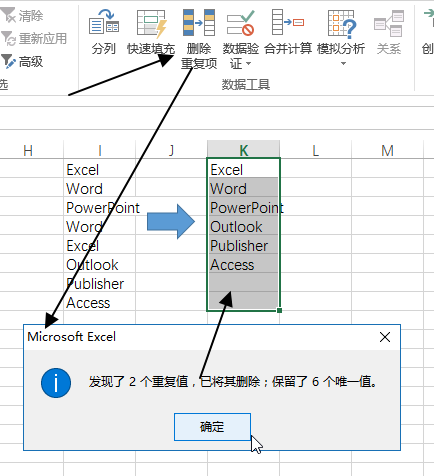The height and width of the screenshot is (476, 434).
Task: Select column J header
Action: click(x=171, y=150)
